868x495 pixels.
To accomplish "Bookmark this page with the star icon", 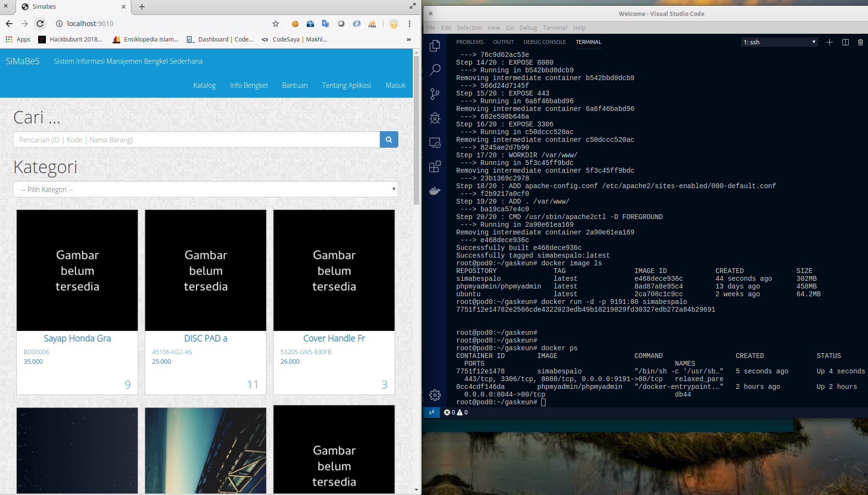I will pos(276,24).
